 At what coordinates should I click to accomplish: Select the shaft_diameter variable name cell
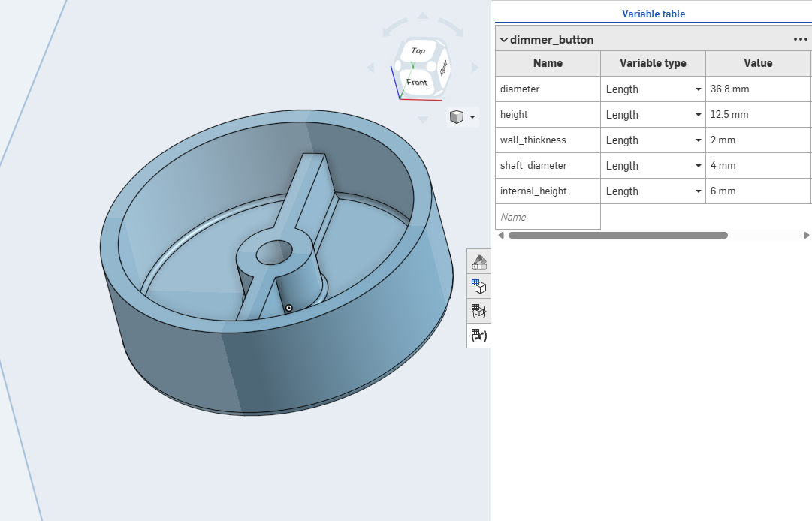548,166
